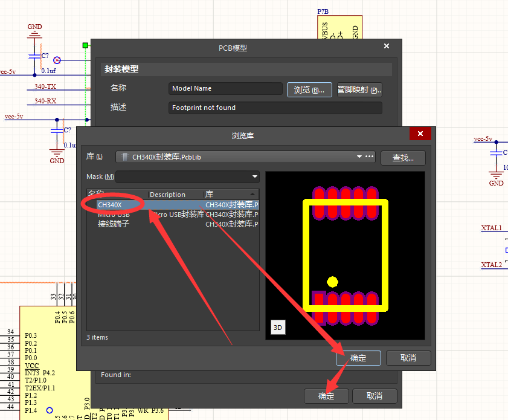Click the 查找... search button

tap(403, 158)
